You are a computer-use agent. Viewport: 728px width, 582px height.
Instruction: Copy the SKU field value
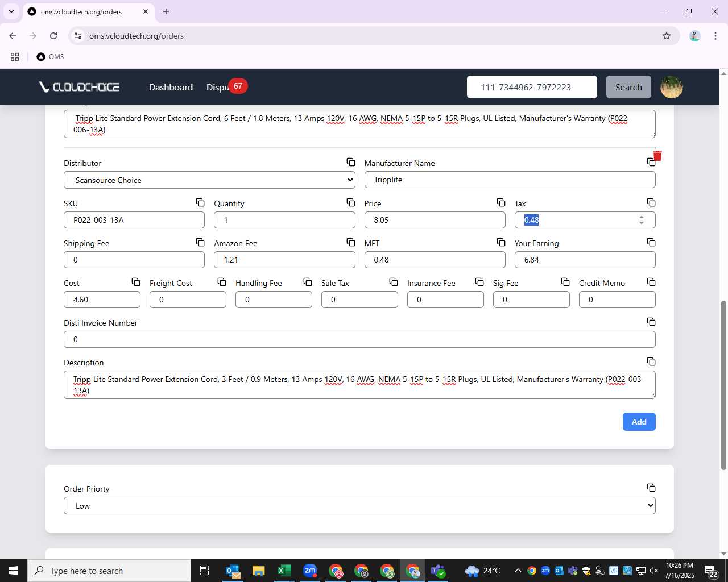[200, 202]
